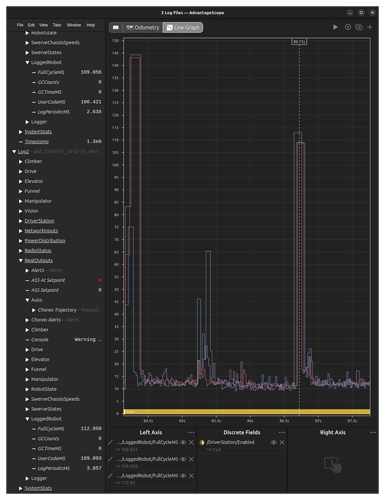Collapse the Auto folder
Viewport: 385px width, 500px height.
click(27, 300)
